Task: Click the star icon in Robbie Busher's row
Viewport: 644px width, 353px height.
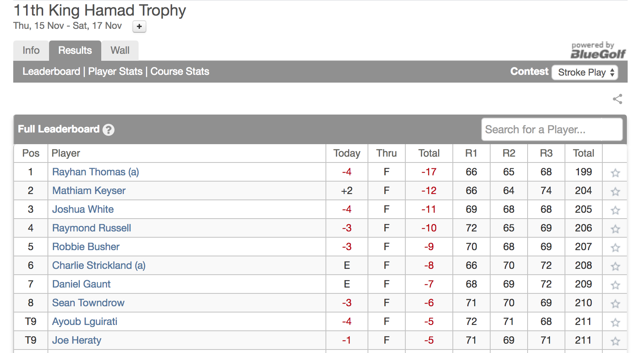Action: [x=615, y=247]
